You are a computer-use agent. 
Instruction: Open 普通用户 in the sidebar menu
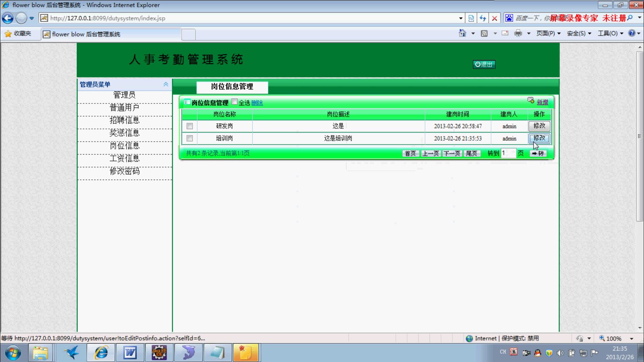coord(124,108)
